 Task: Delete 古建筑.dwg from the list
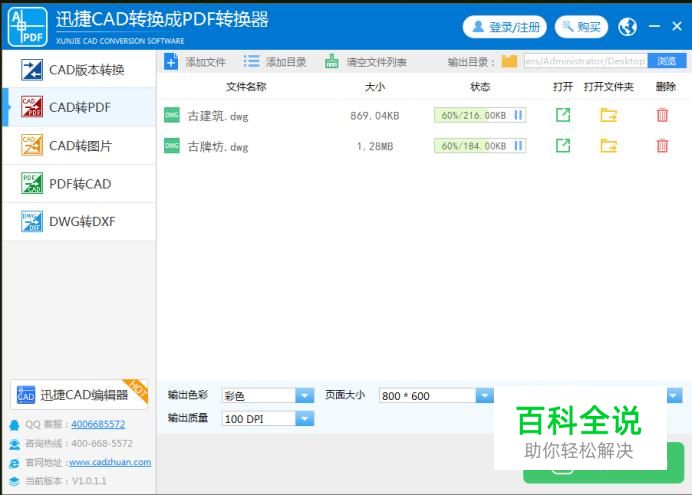point(662,115)
